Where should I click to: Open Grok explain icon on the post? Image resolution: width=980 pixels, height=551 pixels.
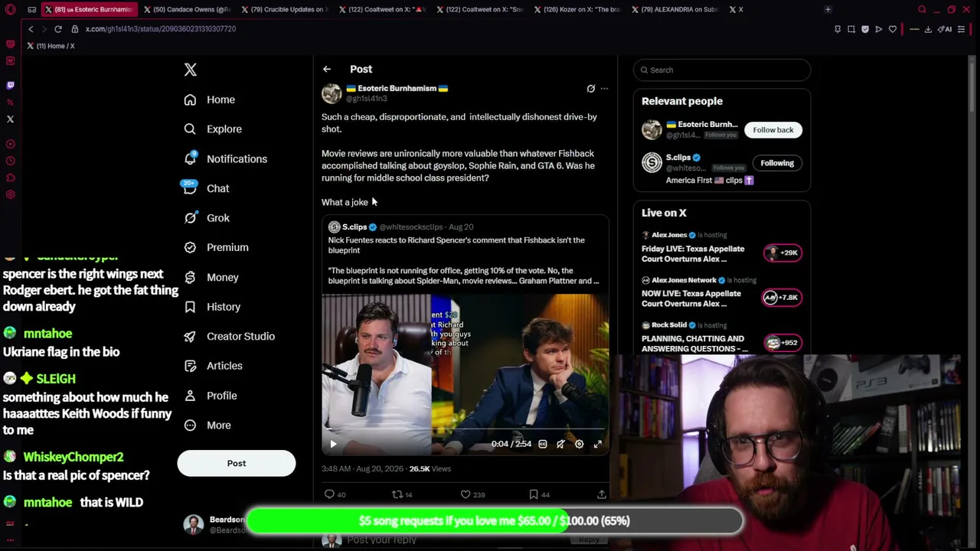tap(590, 89)
